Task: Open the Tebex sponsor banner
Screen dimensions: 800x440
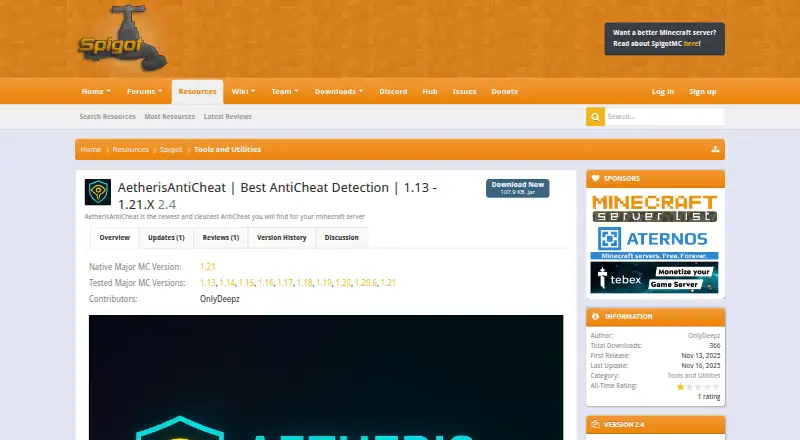Action: (x=655, y=278)
